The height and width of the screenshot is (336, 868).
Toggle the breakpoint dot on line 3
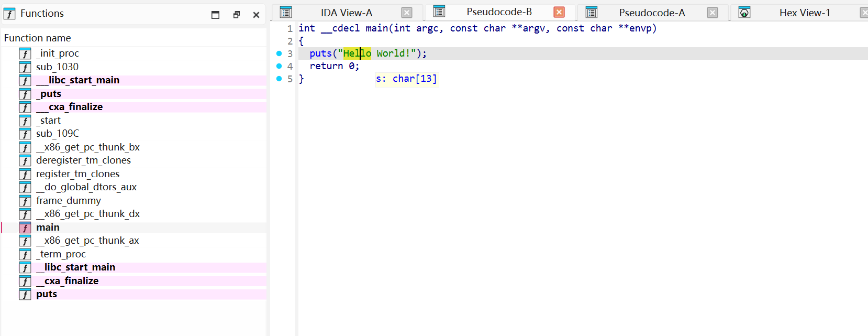tap(279, 53)
